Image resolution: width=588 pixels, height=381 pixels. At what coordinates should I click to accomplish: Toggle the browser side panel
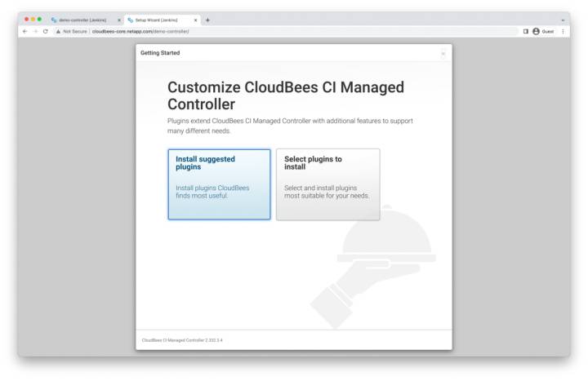tap(525, 31)
